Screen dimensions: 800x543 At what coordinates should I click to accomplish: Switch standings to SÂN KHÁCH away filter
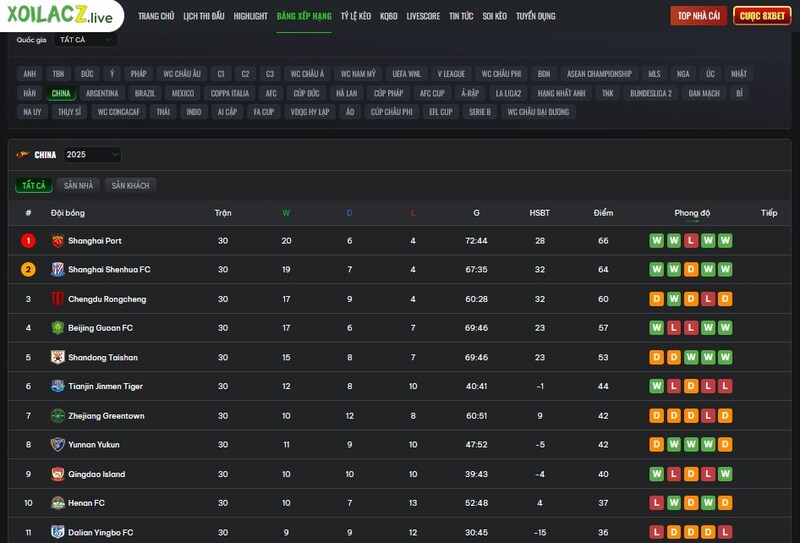tap(130, 186)
